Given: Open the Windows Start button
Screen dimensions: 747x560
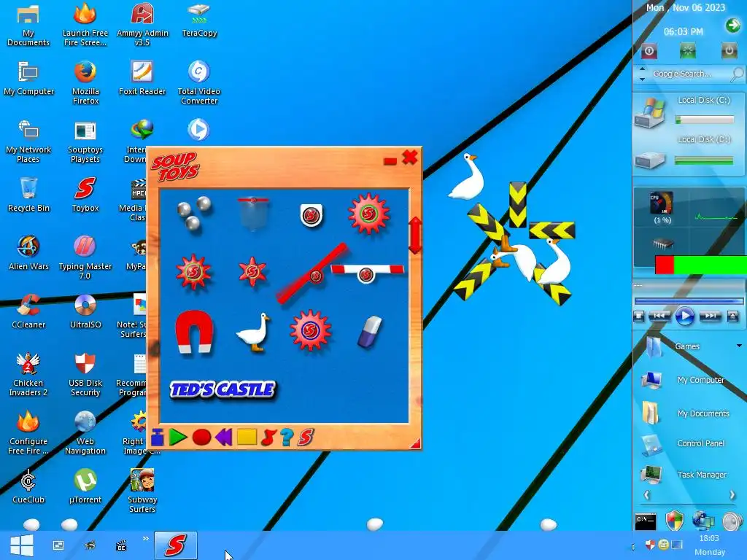Looking at the screenshot, I should point(22,545).
